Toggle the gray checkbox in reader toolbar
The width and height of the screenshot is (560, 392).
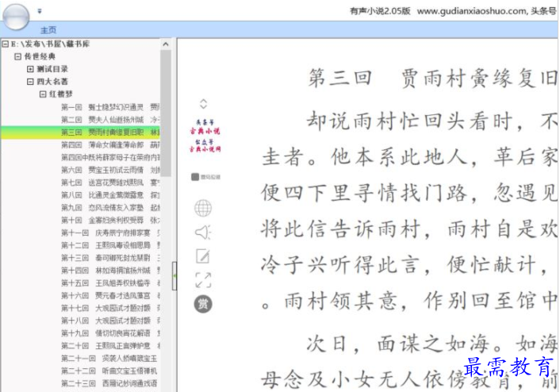195,177
